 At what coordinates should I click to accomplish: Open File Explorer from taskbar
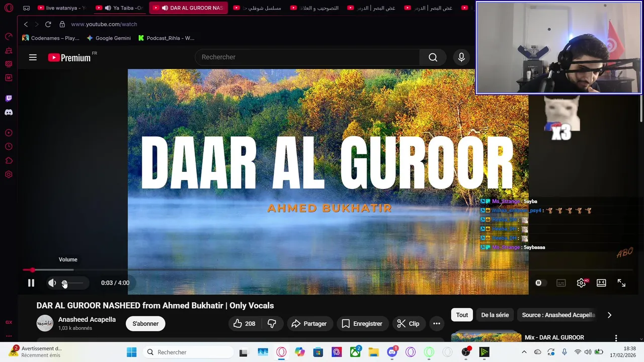373,352
